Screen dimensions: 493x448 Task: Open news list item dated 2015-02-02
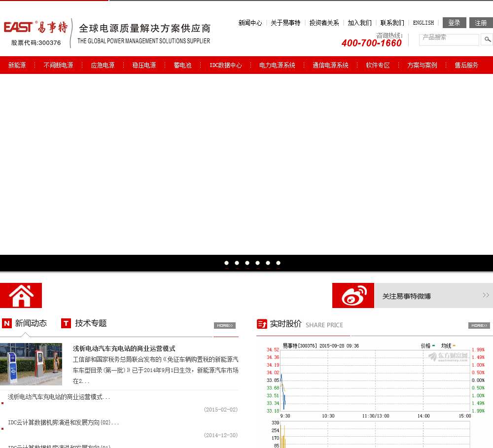(x=59, y=397)
